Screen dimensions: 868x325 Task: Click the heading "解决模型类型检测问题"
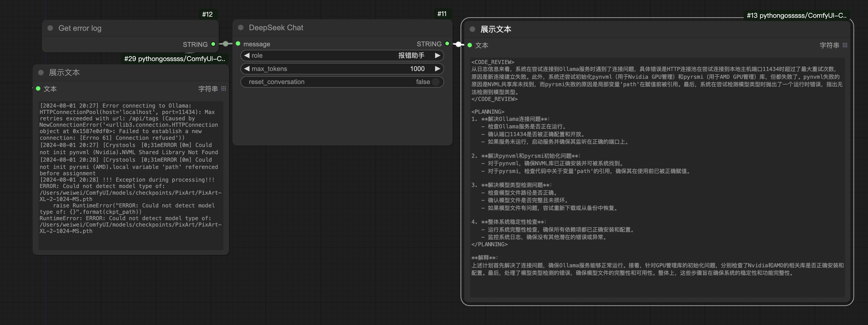516,185
